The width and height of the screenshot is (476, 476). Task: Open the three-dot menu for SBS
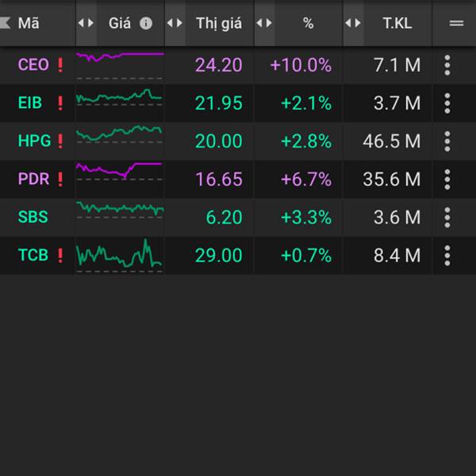point(447,217)
